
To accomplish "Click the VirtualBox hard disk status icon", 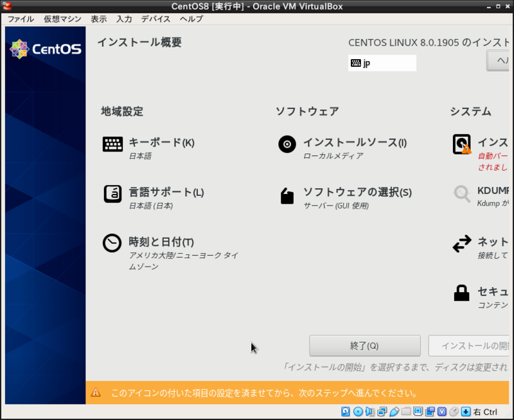I will click(346, 412).
